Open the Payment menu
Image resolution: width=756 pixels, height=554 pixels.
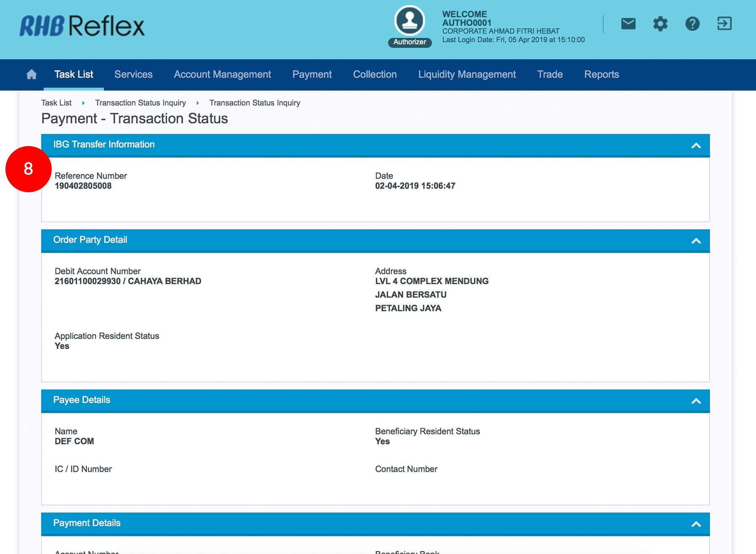click(x=312, y=75)
